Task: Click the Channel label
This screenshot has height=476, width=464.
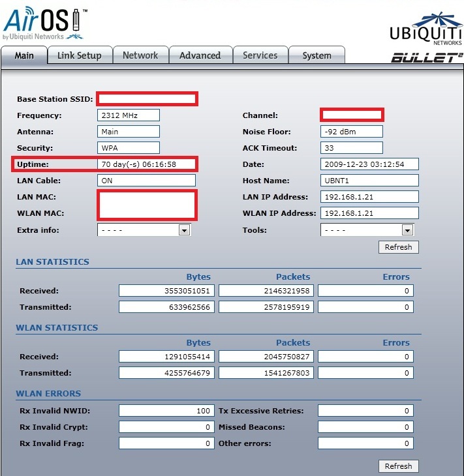Action: (260, 115)
